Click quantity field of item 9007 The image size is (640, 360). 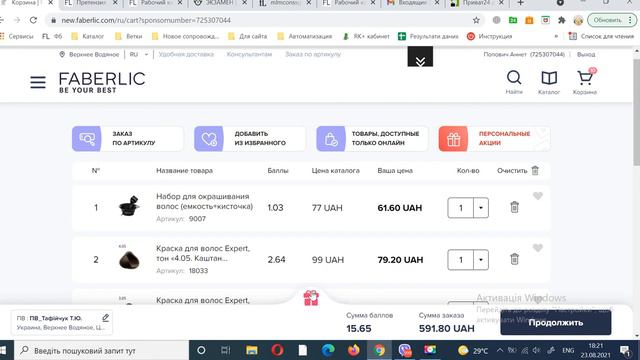[x=460, y=208]
